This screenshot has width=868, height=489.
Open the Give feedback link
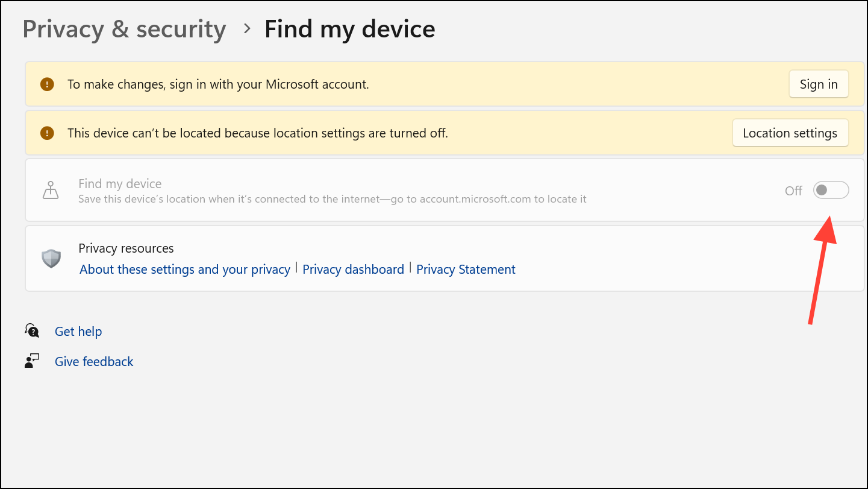pyautogui.click(x=94, y=362)
